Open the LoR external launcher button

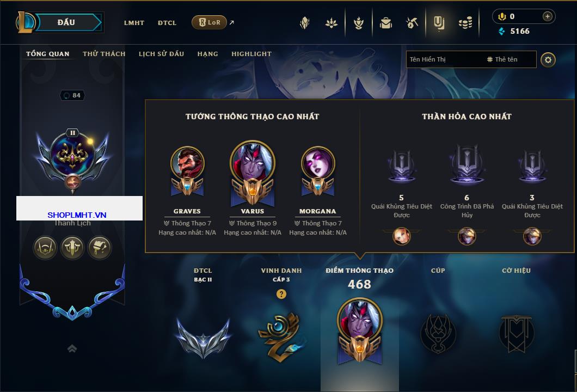[x=209, y=22]
